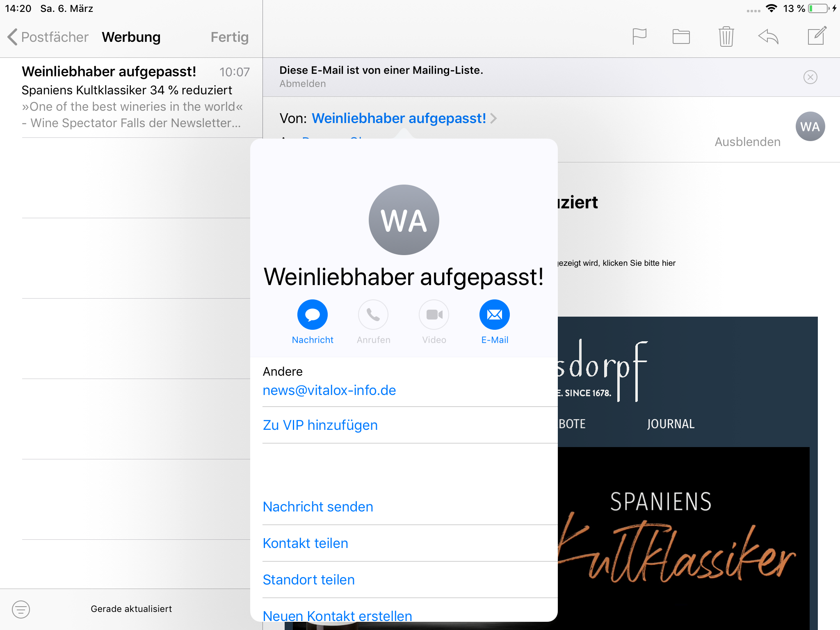Tap the Anrufen phone icon
This screenshot has height=630, width=840.
(373, 315)
